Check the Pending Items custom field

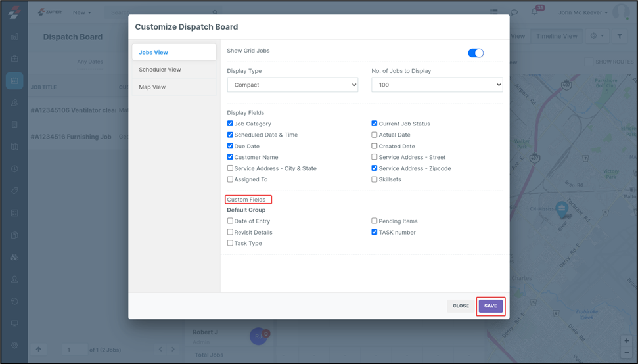[375, 221]
